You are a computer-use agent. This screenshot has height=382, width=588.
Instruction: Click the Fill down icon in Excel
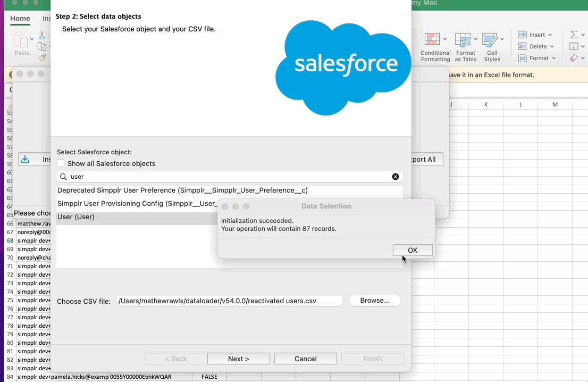pyautogui.click(x=574, y=46)
